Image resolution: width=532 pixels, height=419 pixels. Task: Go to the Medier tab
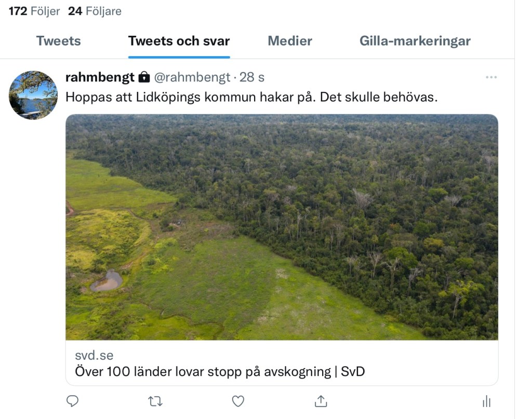pos(290,41)
